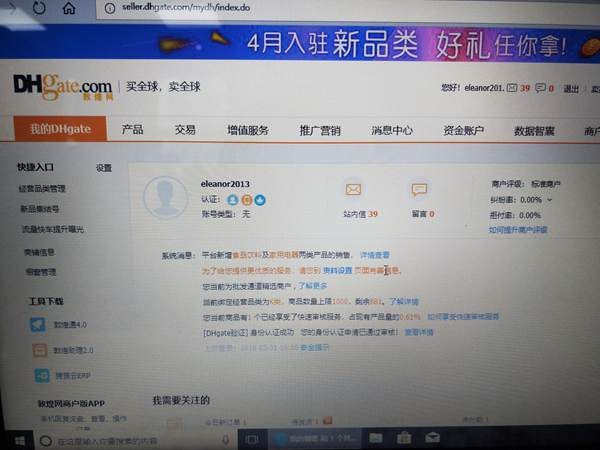Click the 敦煌网商户版APP heading

tap(71, 403)
